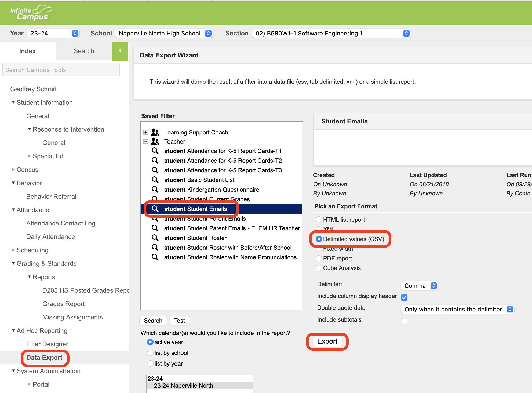
Task: Click magnifier icon beside Attendance Report Cards-T1
Action: tap(155, 151)
